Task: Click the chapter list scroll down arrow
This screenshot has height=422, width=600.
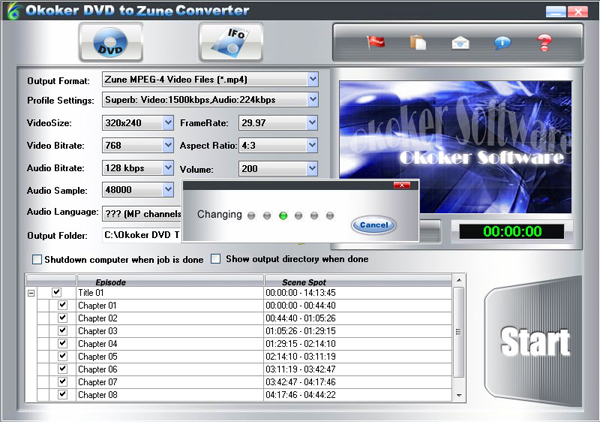Action: [459, 395]
